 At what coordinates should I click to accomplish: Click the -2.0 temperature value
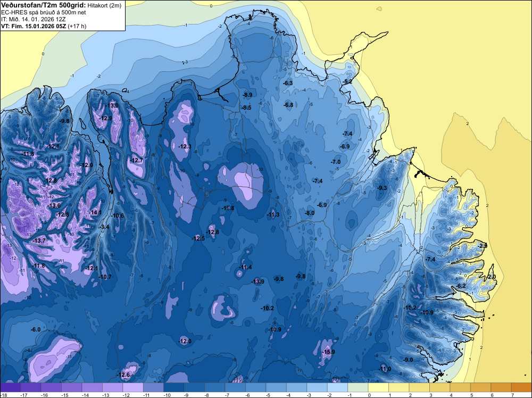click(x=491, y=277)
